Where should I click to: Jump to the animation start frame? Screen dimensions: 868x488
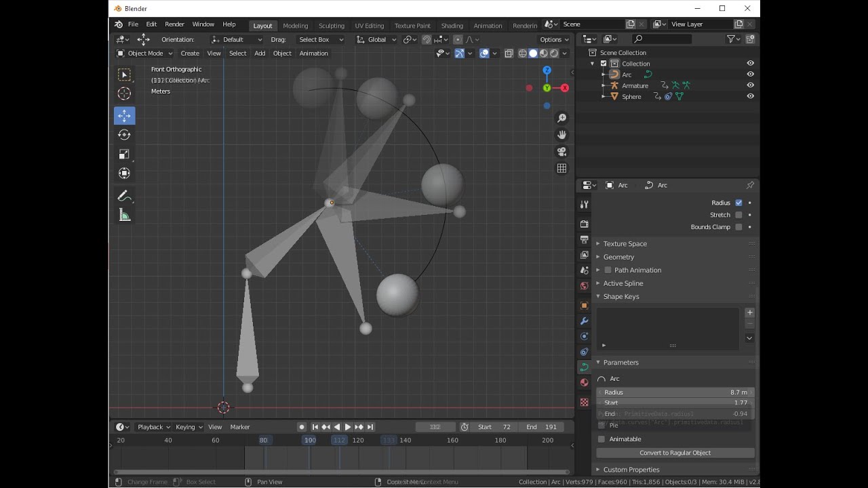[x=315, y=427]
